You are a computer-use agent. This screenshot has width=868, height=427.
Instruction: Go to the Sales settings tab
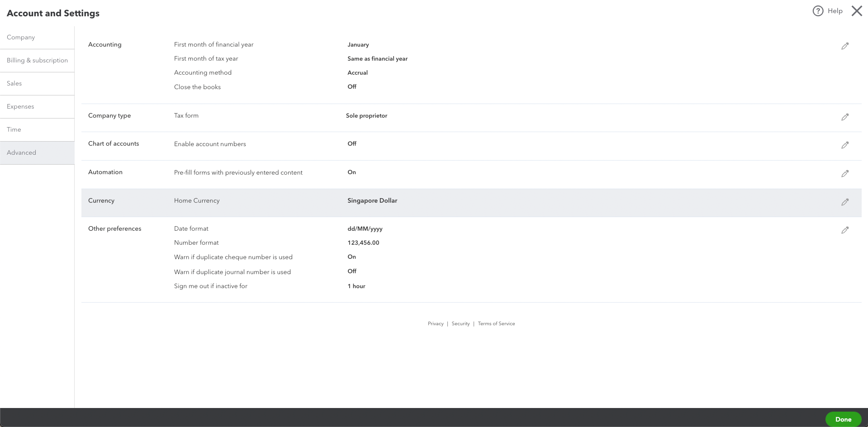coord(14,84)
